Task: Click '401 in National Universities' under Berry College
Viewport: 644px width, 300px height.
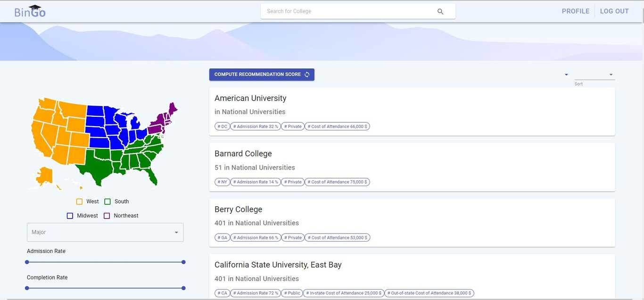Action: click(256, 223)
